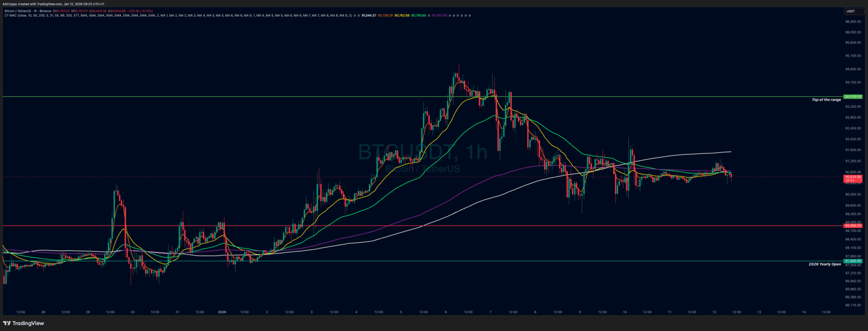Click the white MA value 91,544.37 in legend

(x=368, y=16)
